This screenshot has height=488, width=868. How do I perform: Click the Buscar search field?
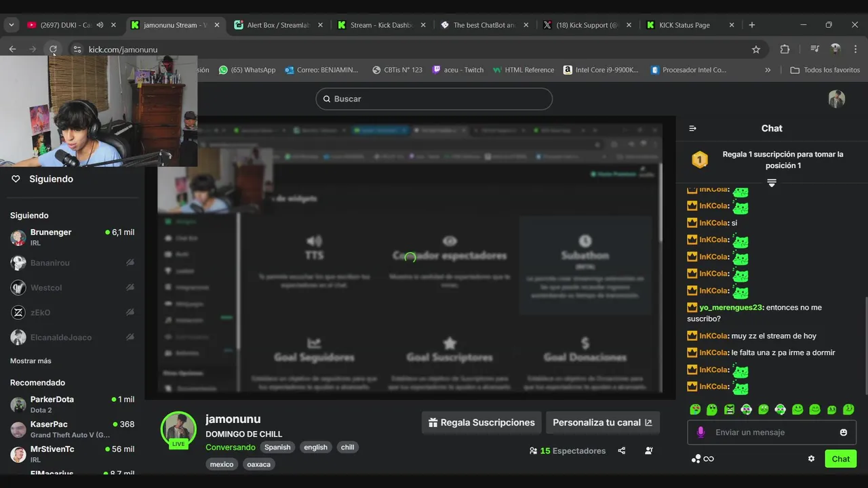pyautogui.click(x=434, y=99)
